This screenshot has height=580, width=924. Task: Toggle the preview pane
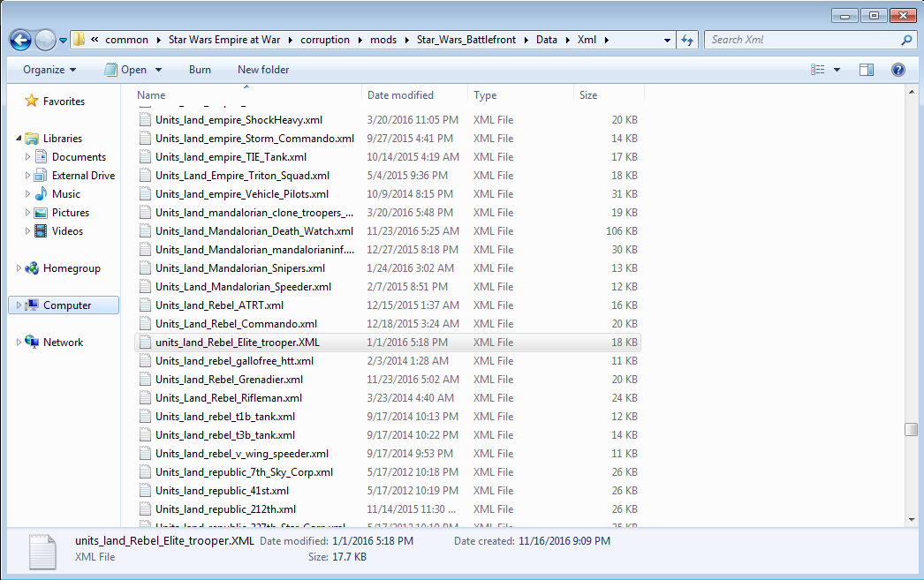[x=867, y=70]
